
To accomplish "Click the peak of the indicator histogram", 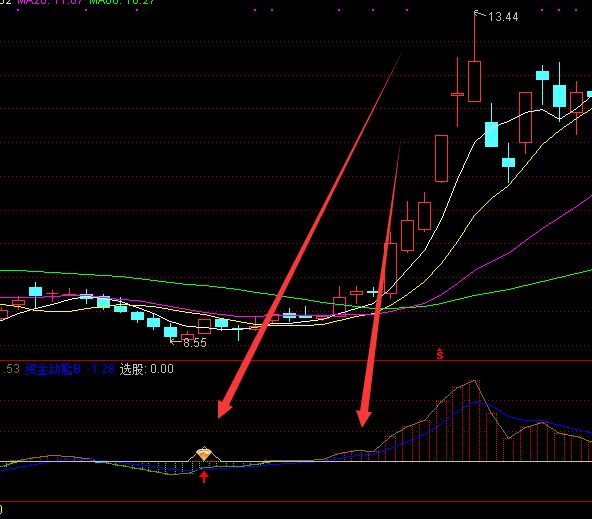I will coord(475,381).
